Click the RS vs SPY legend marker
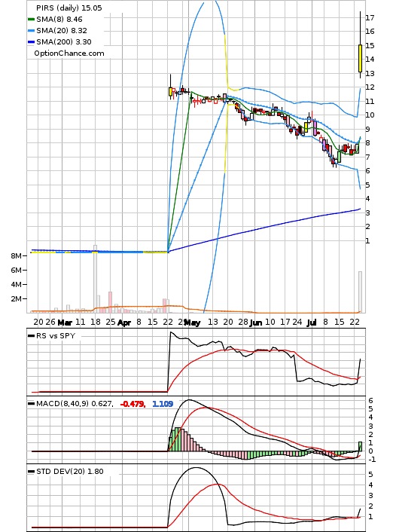 (31, 336)
